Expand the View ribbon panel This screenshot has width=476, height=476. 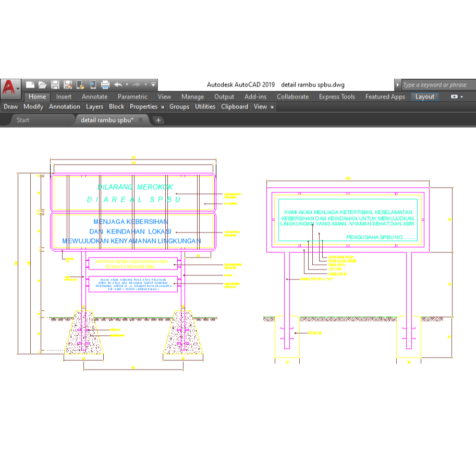pos(260,107)
